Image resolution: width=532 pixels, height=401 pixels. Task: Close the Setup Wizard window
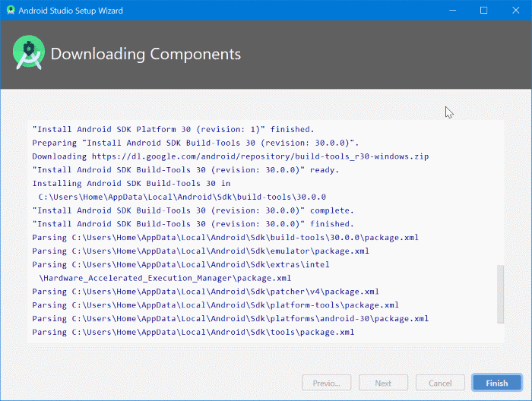(x=516, y=10)
